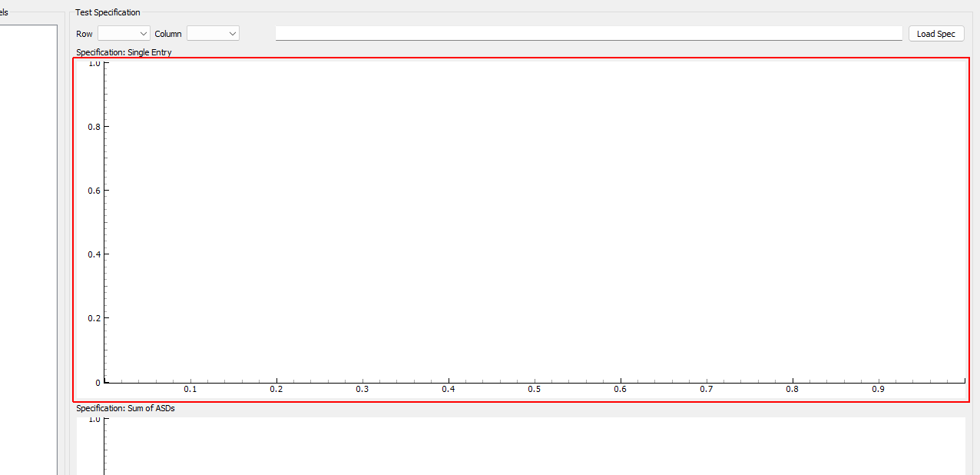Open the Column combo box
The width and height of the screenshot is (980, 475).
click(x=213, y=33)
